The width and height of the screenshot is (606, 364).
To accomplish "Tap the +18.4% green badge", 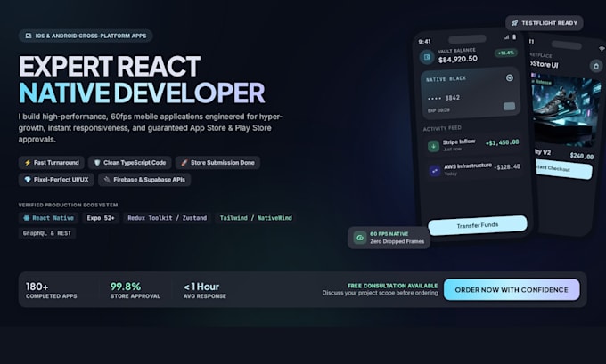I will point(506,53).
